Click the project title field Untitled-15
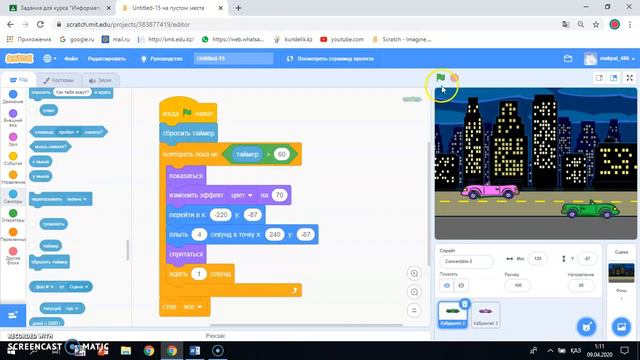Image resolution: width=640 pixels, height=360 pixels. [x=233, y=58]
